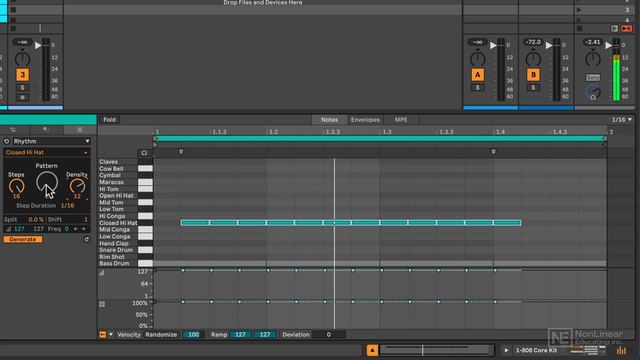The height and width of the screenshot is (360, 640).
Task: Open the second clip-view tab icon
Action: (46, 129)
